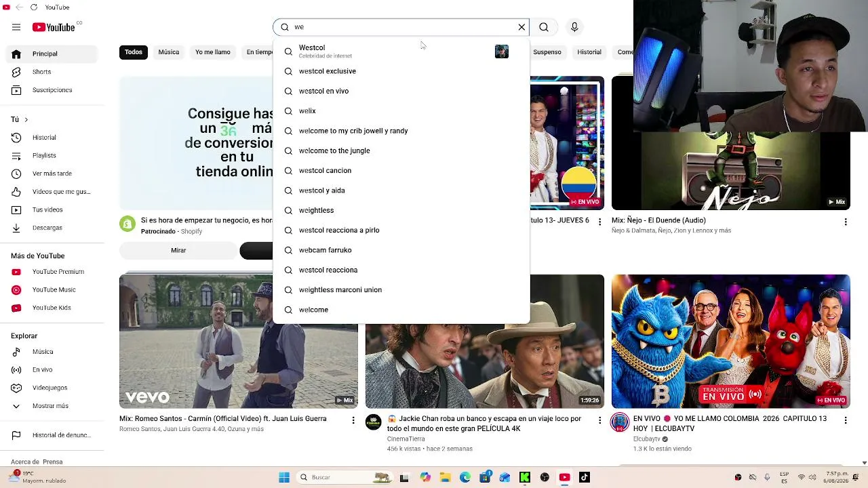Open the Windows Start menu
The image size is (868, 488).
coord(284,477)
